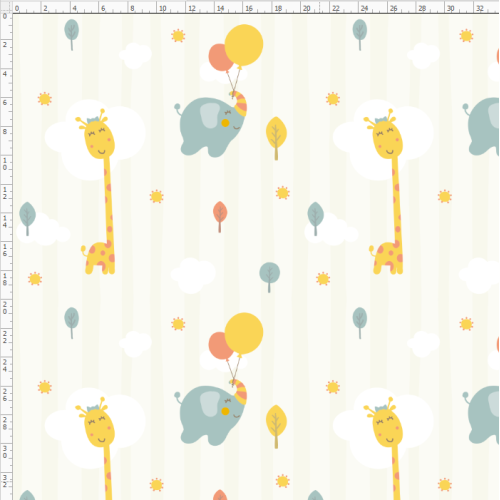Select the white cloud beside round teal tree

click(x=193, y=275)
